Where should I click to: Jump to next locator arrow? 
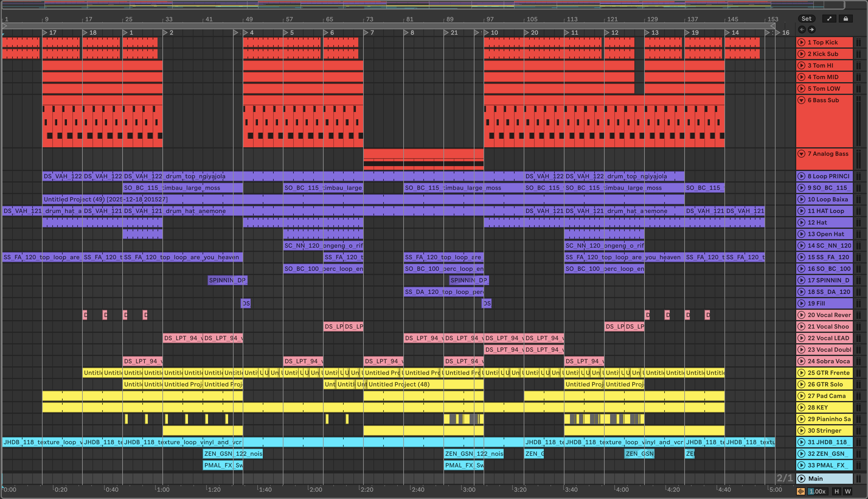pos(811,30)
